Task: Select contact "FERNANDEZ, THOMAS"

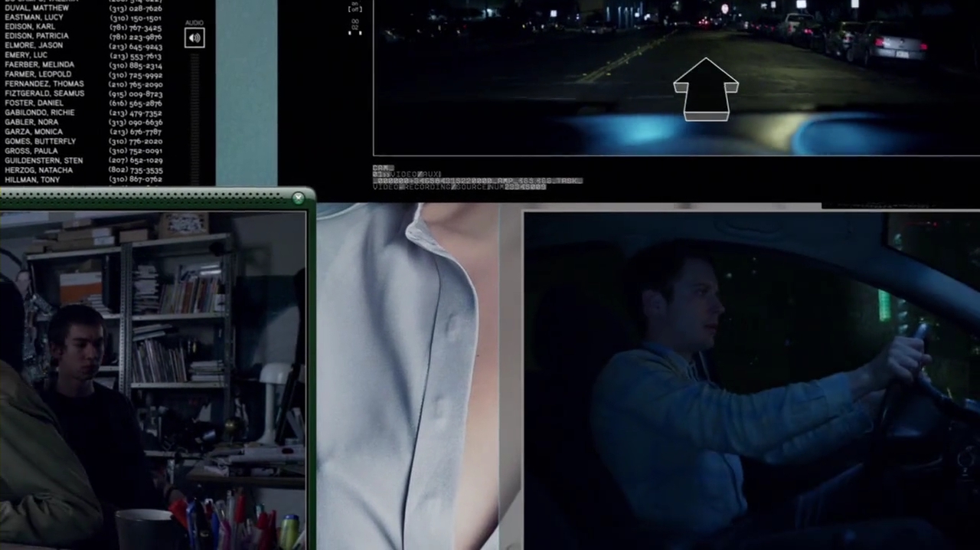Action: [44, 83]
